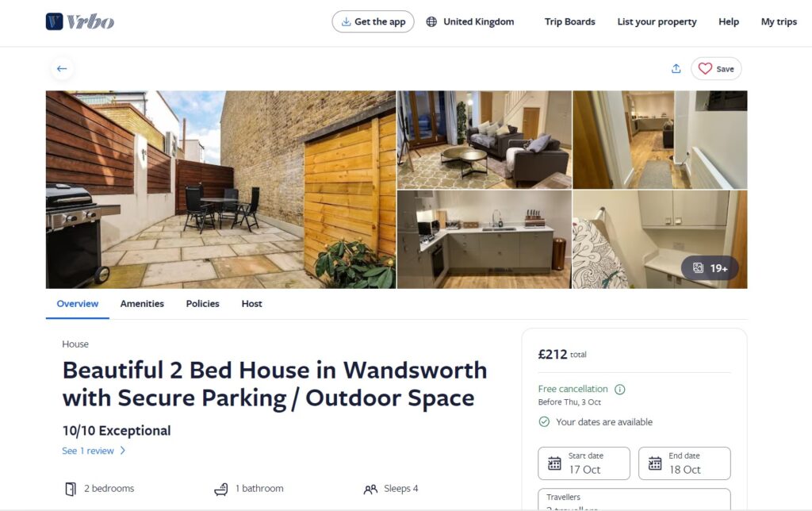Go back using the left arrow
The image size is (812, 511).
click(x=62, y=68)
